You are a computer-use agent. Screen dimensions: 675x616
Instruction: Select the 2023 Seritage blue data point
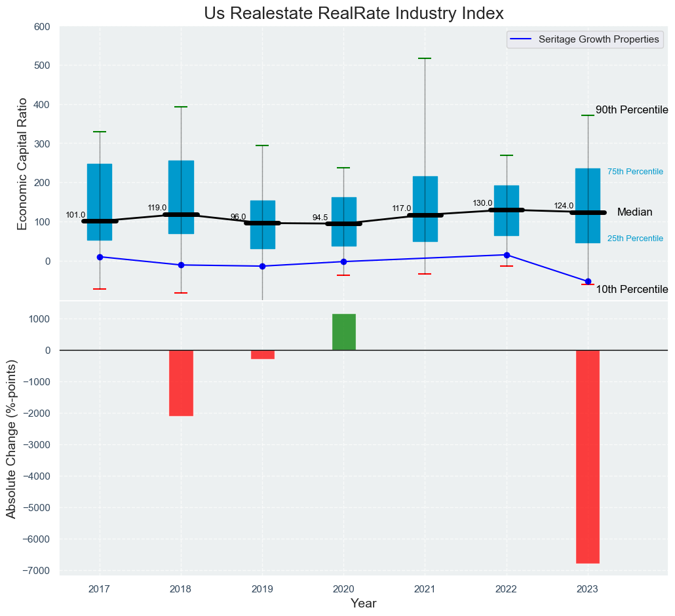588,281
